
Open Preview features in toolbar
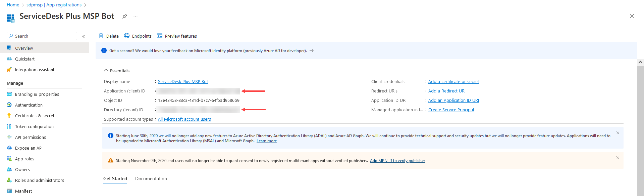[x=177, y=36]
